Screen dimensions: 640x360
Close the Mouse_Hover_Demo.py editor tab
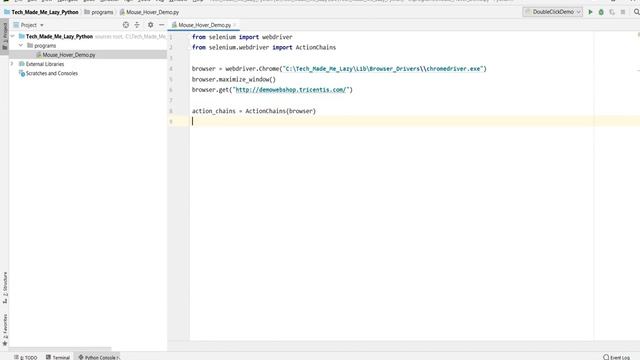point(235,25)
